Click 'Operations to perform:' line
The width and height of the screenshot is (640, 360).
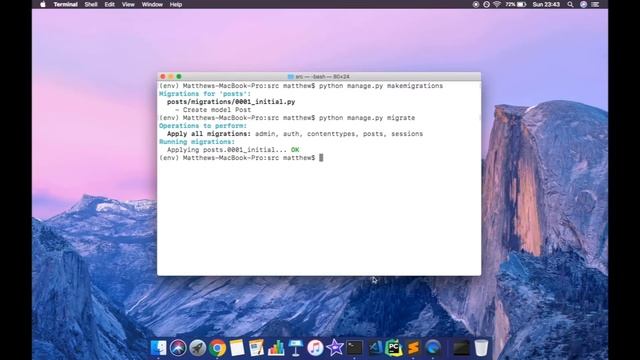pyautogui.click(x=203, y=126)
